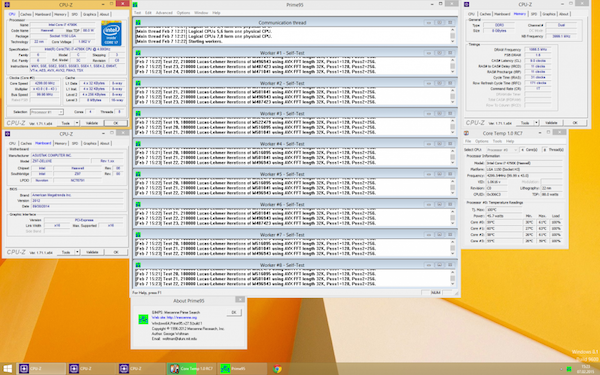Switch to Memory tab in top-left CPU-Z window

[x=60, y=14]
